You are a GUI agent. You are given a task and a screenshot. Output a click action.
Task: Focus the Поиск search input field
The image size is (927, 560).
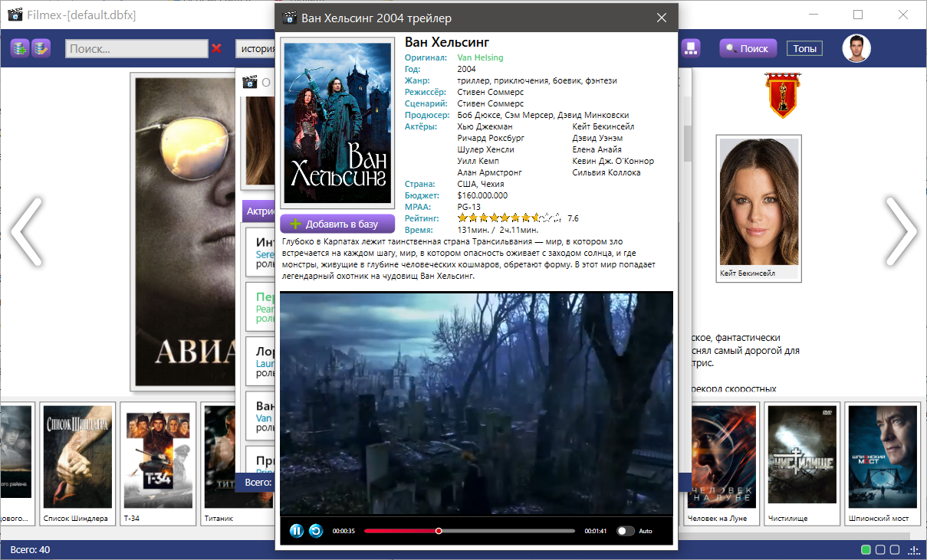(x=136, y=49)
